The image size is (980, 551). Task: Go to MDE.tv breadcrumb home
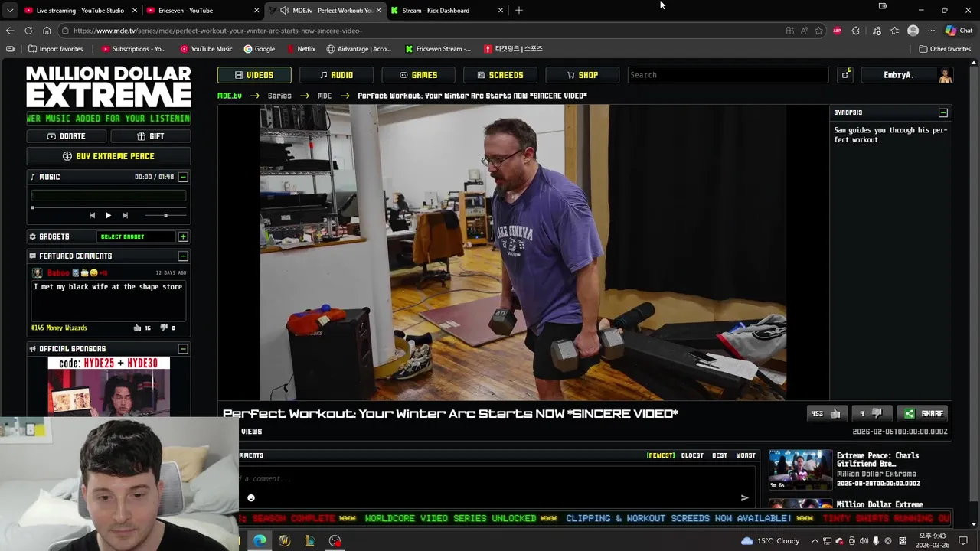[x=230, y=96]
